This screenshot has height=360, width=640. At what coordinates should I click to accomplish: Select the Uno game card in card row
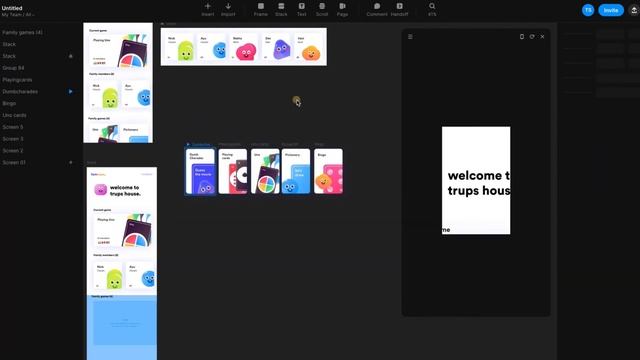[x=265, y=171]
